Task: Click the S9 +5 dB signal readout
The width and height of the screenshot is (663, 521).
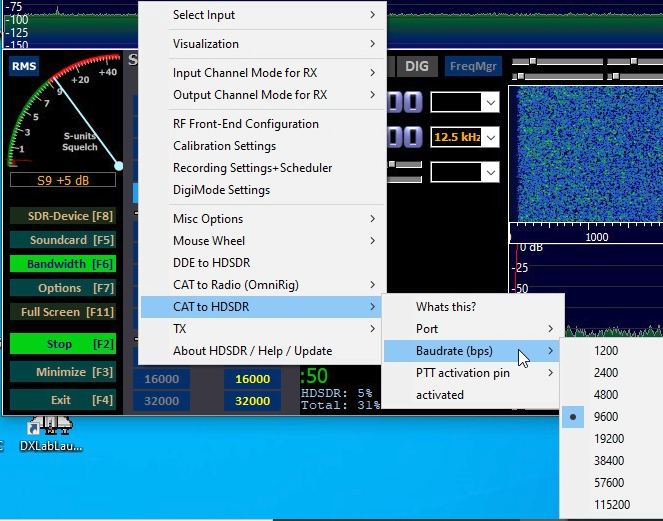Action: pos(63,181)
